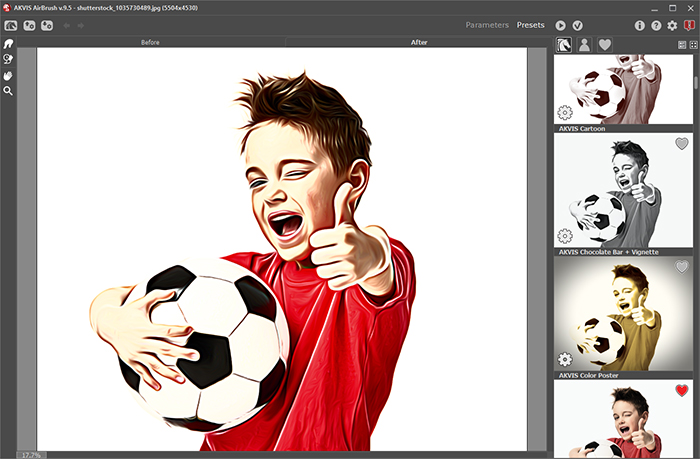Click the Run processing play button
Viewport: 700px width, 459px height.
pos(561,25)
